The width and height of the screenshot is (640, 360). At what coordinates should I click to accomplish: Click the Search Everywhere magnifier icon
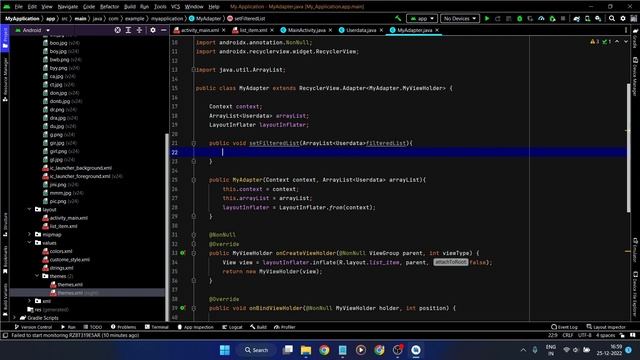[x=612, y=18]
